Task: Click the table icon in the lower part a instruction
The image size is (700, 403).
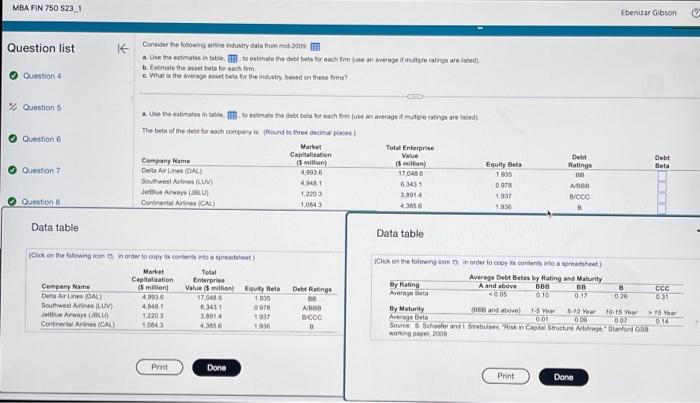Action: pyautogui.click(x=232, y=115)
